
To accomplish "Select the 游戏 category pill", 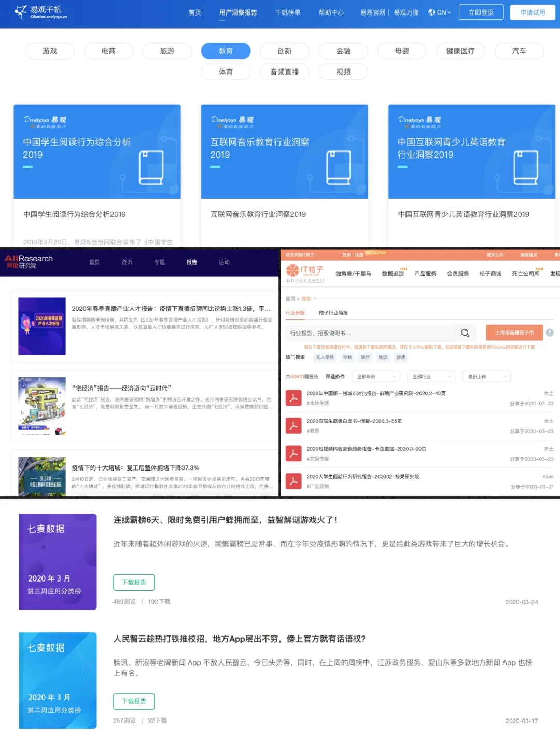I will [50, 51].
